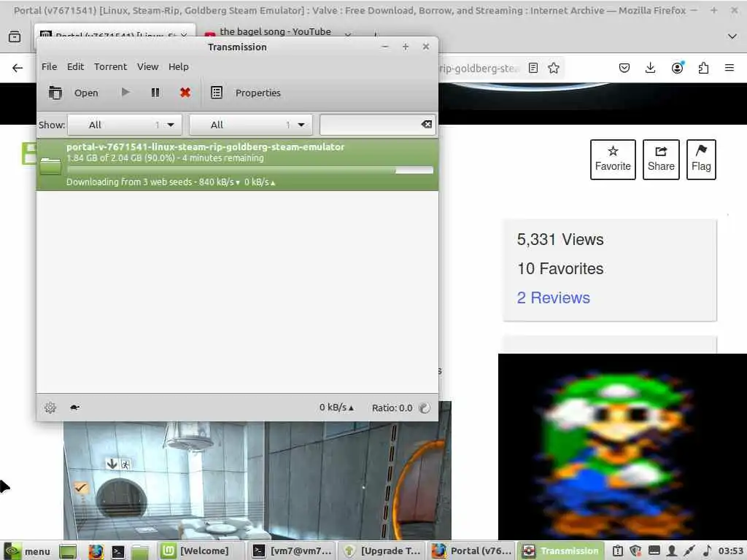Screen dimensions: 747x560
Task: Remove the torrent with the red X icon
Action: [185, 93]
